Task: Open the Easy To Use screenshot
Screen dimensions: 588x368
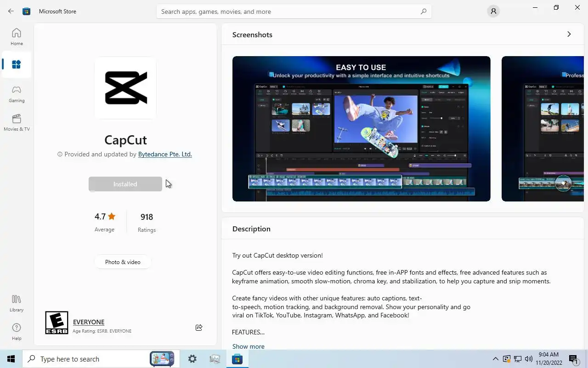Action: pyautogui.click(x=362, y=129)
